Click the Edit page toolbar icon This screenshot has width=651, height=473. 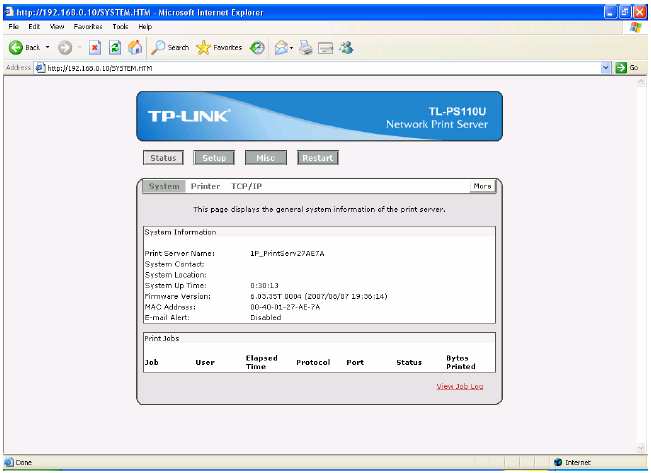click(x=326, y=48)
